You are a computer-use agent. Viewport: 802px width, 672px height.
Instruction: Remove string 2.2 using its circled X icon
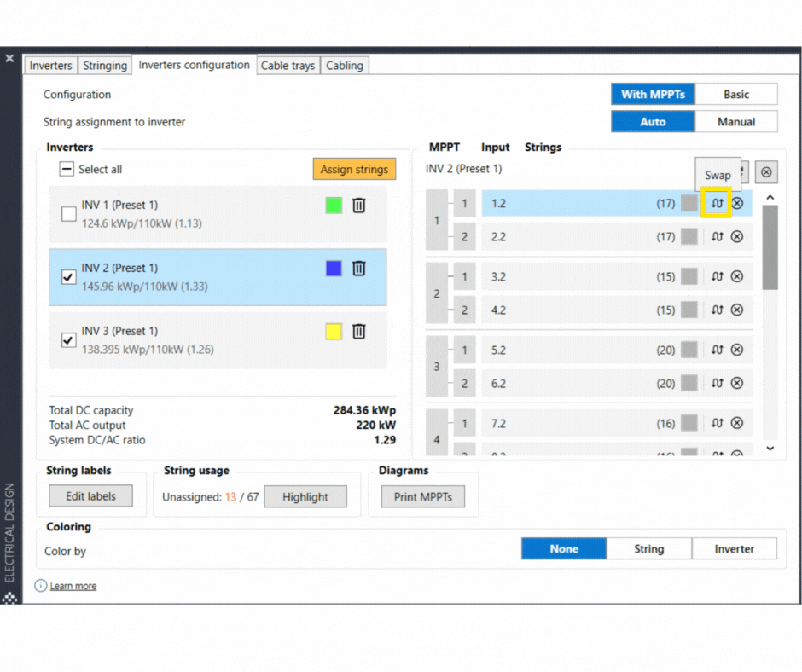tap(737, 237)
